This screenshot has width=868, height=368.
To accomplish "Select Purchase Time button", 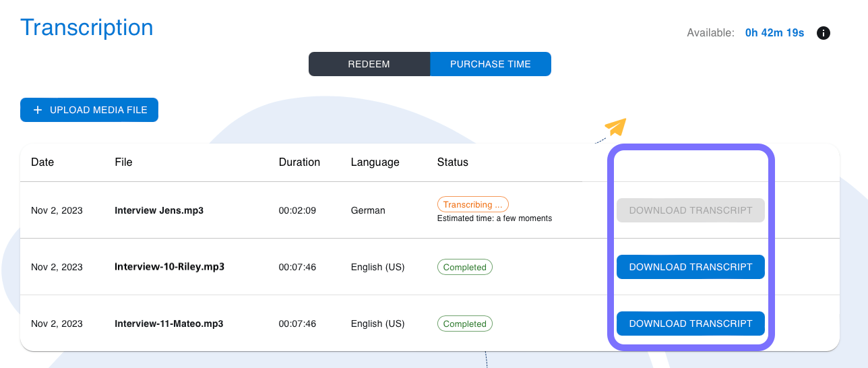I will click(491, 64).
